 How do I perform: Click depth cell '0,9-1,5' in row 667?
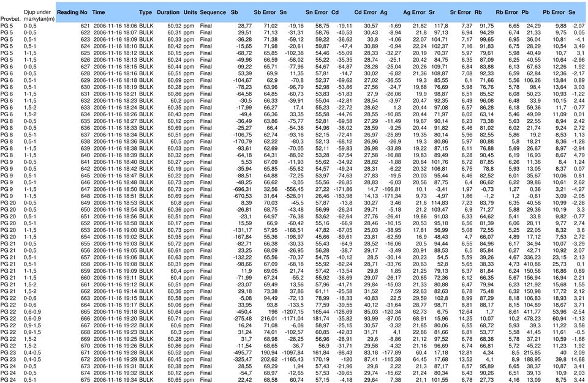click(x=32, y=325)
